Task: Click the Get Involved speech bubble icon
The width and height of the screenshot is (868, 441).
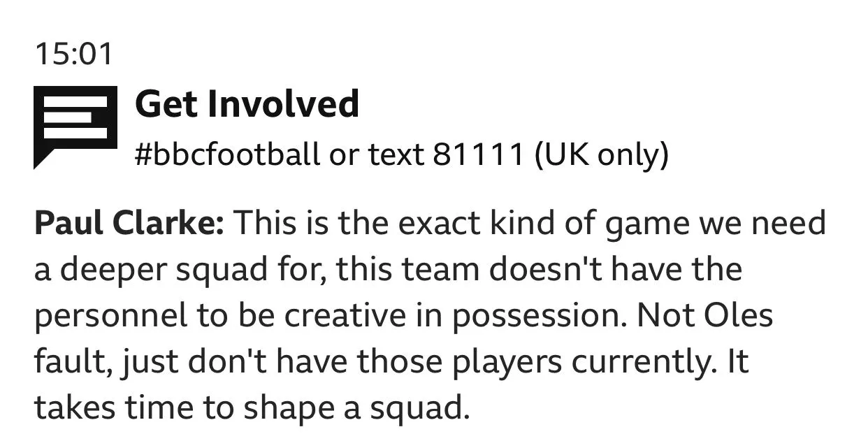Action: (x=75, y=127)
